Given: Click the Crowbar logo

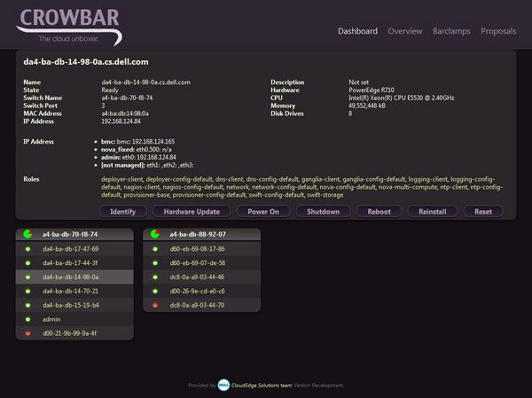Looking at the screenshot, I should click(69, 27).
